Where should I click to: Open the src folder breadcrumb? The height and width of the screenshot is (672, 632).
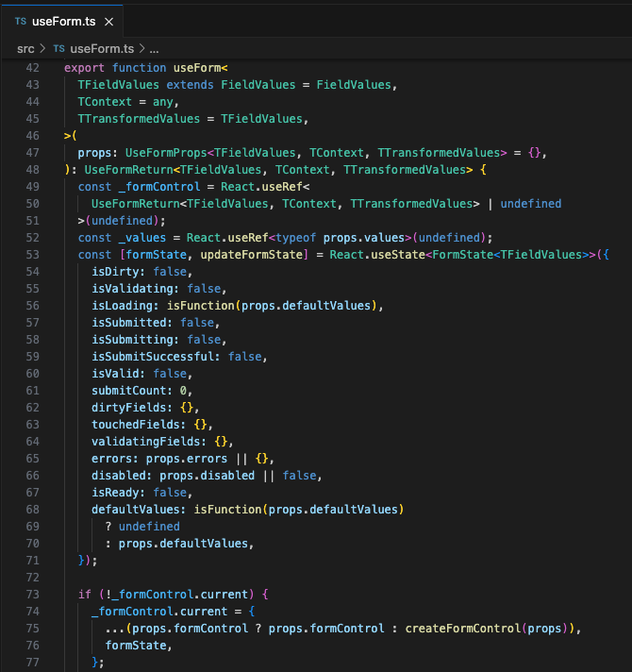click(25, 48)
